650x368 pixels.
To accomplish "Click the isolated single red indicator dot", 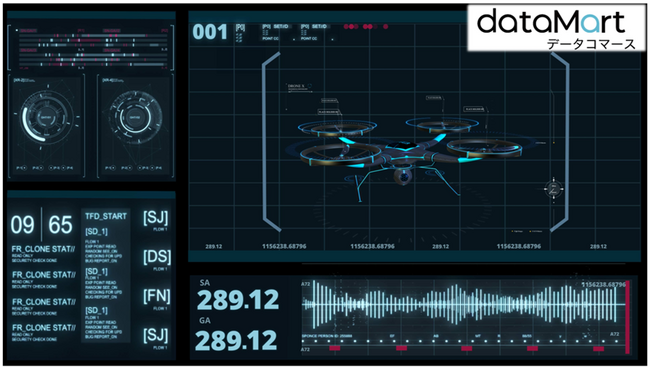I will coord(386,27).
